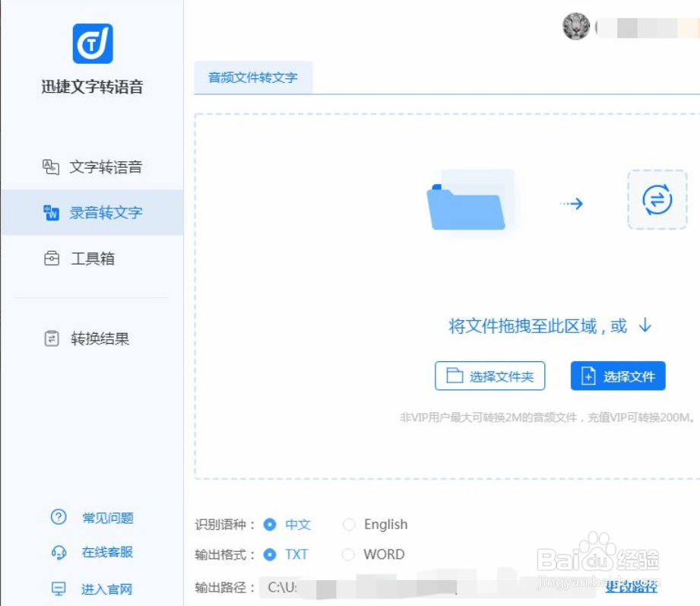
Task: Click the down arrow beside the drag-drop prompt
Action: (x=645, y=325)
